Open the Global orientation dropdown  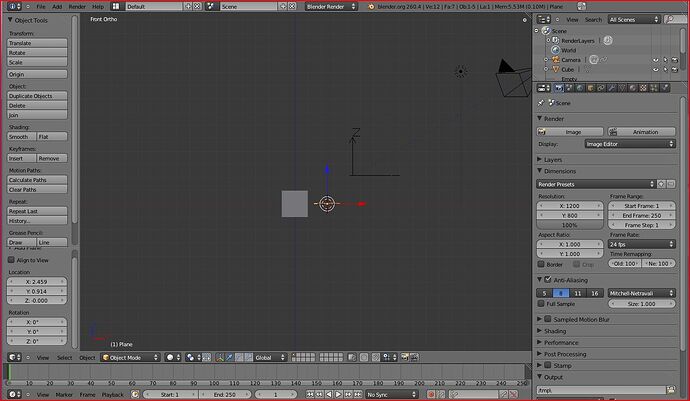pos(270,357)
